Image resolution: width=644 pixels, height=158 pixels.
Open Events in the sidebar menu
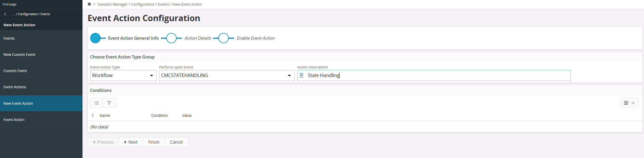click(x=9, y=38)
